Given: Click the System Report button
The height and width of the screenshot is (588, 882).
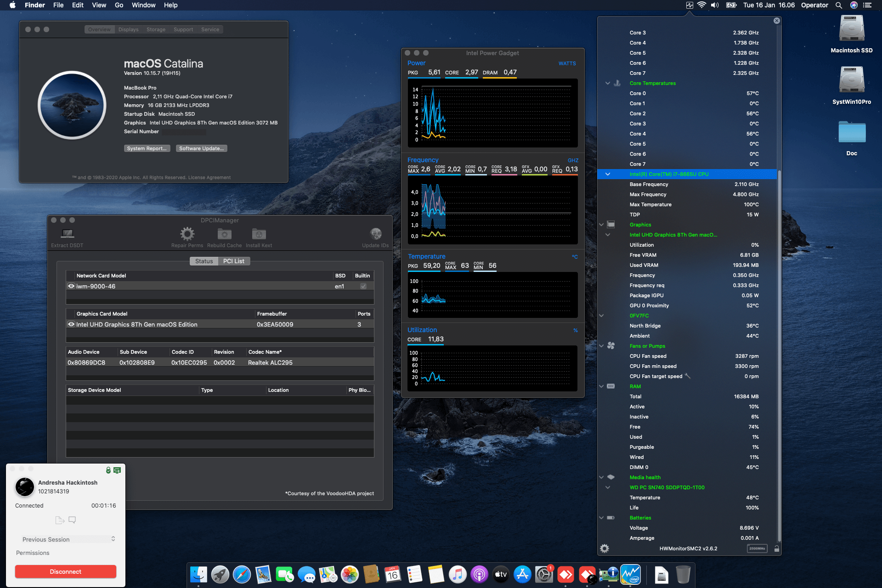Looking at the screenshot, I should tap(147, 148).
